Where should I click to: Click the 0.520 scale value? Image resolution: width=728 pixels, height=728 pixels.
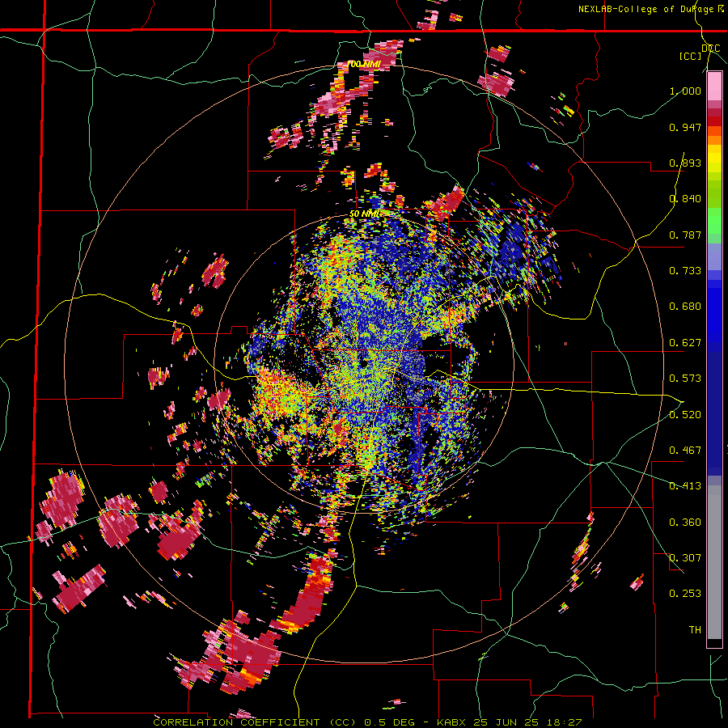point(685,414)
